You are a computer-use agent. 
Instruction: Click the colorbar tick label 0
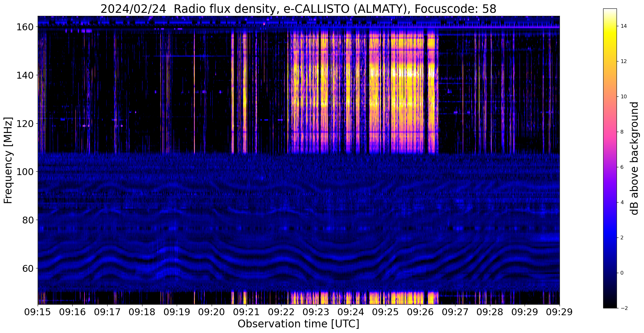[622, 273]
